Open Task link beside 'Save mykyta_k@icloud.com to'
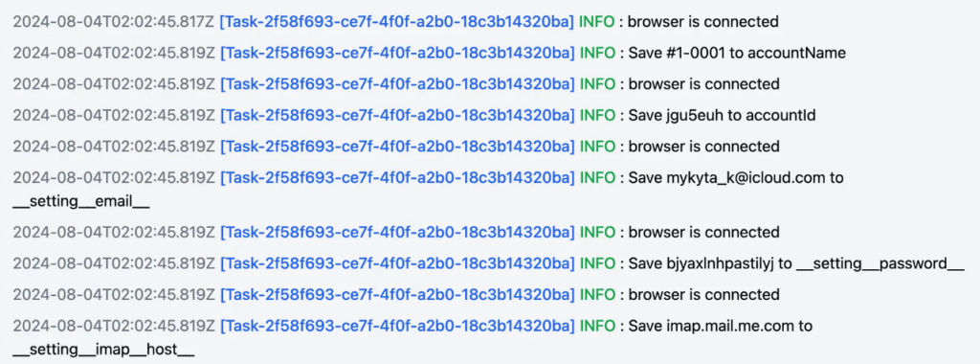Screen dimensions: 980x364 point(397,177)
